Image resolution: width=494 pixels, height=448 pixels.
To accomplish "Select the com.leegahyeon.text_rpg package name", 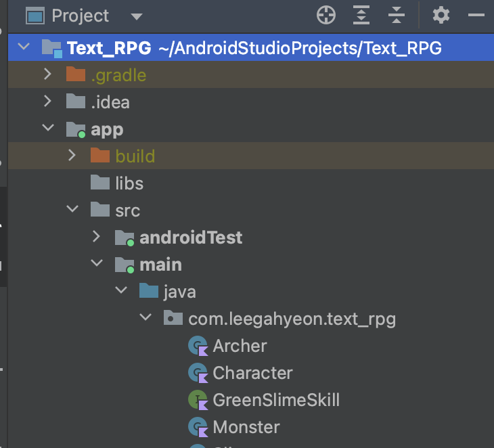I will (x=292, y=319).
